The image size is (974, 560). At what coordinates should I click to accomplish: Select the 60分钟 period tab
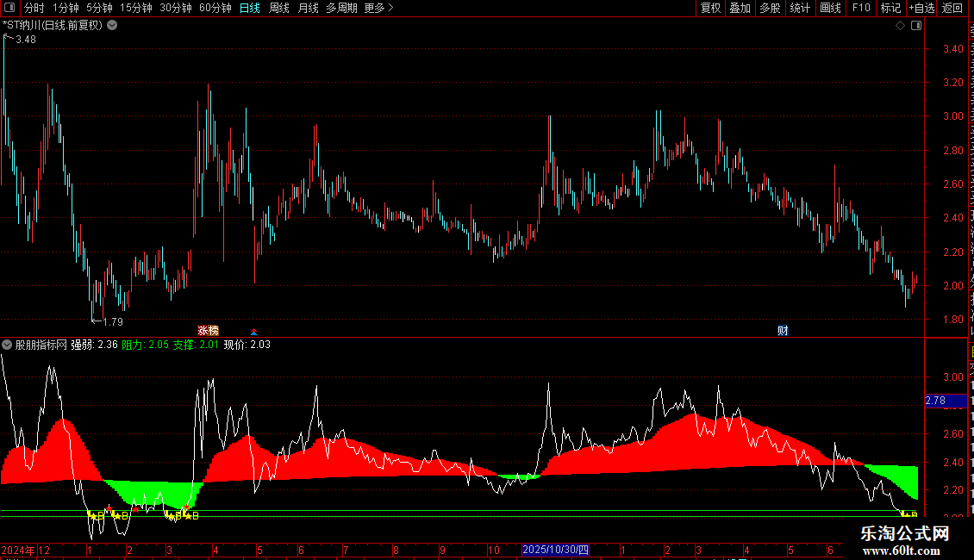(215, 8)
